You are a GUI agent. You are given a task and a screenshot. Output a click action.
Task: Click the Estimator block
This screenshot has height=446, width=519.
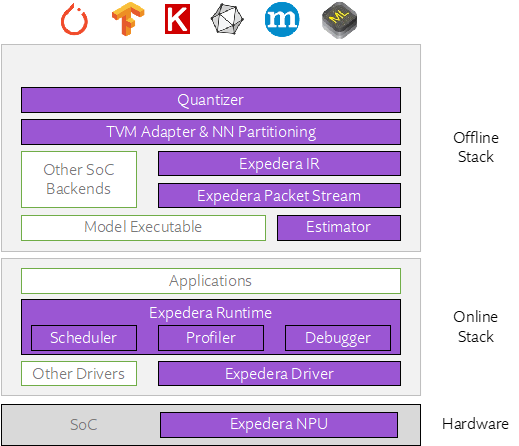coord(339,228)
